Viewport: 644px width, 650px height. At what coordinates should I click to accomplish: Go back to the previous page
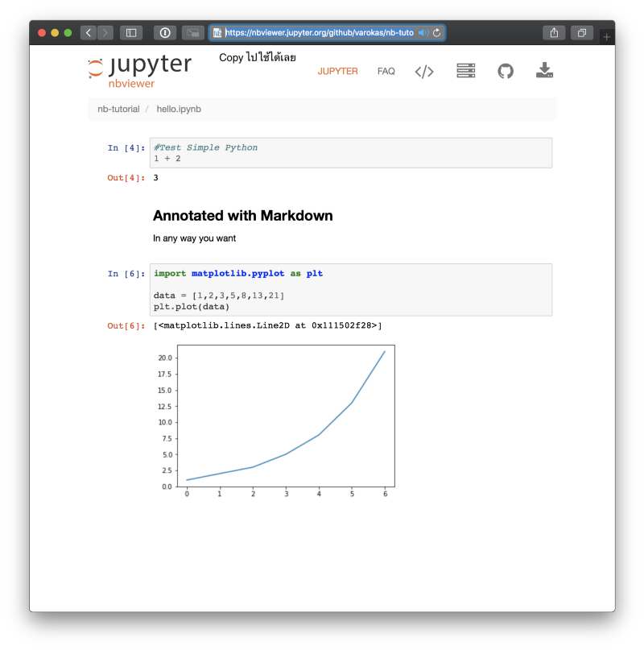coord(89,33)
